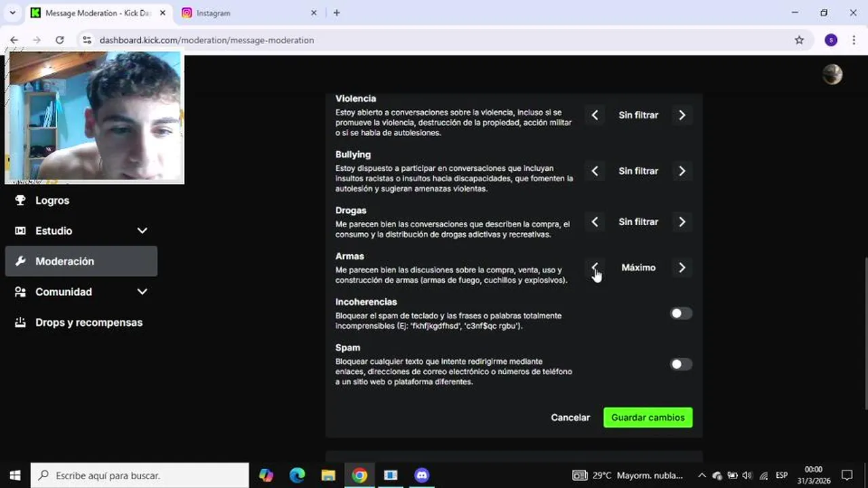Toggle the Incoherencias switch
Image resolution: width=868 pixels, height=488 pixels.
coord(681,313)
